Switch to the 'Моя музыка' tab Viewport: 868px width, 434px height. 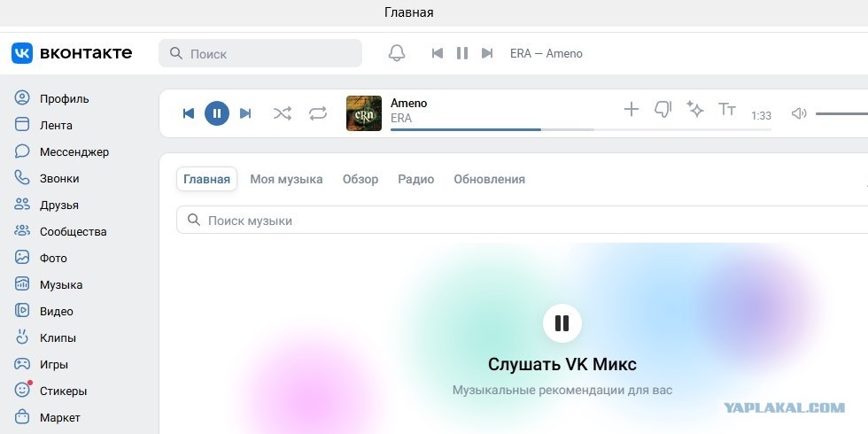click(286, 179)
